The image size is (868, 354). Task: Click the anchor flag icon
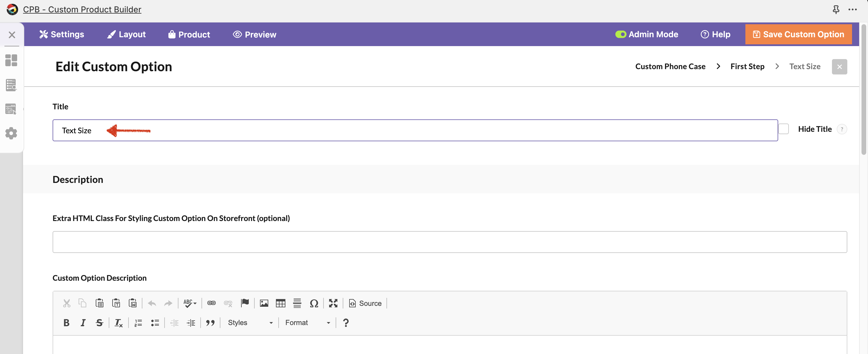(x=245, y=303)
